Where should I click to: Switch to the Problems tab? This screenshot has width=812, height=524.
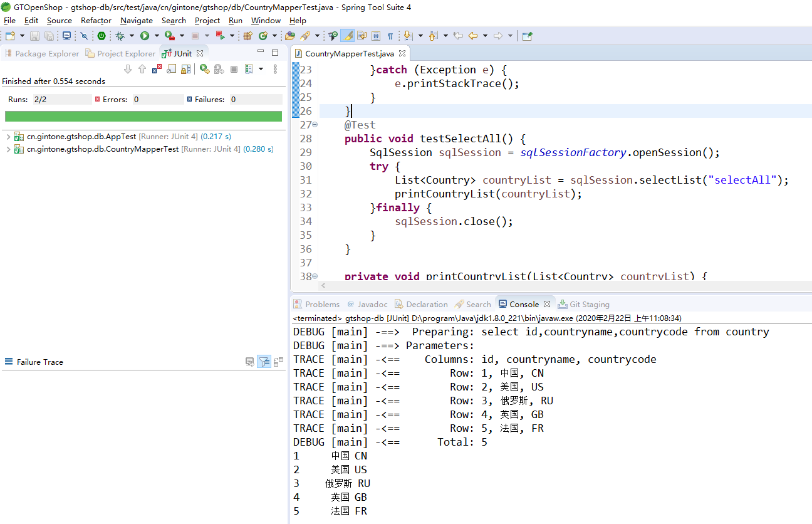(x=321, y=304)
